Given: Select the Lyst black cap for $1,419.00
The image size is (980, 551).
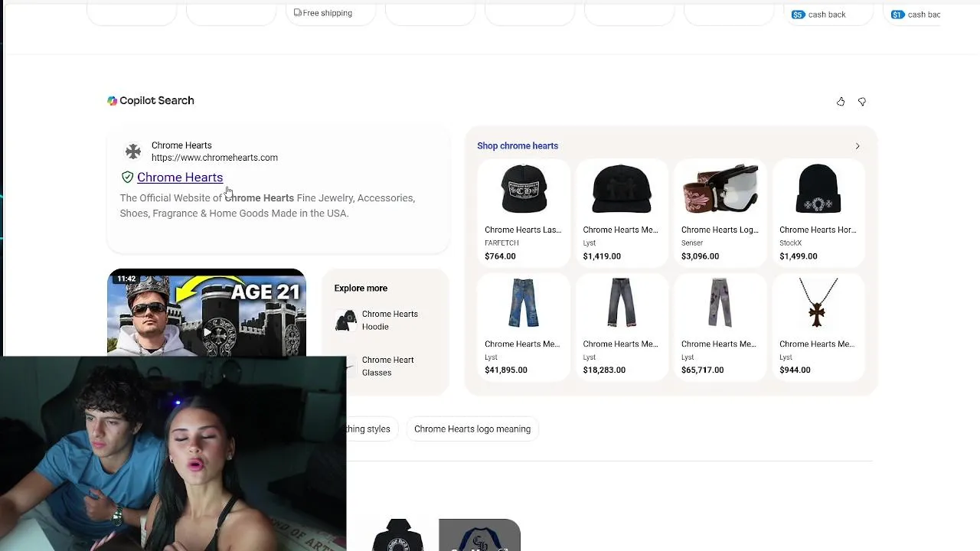Looking at the screenshot, I should (x=622, y=212).
